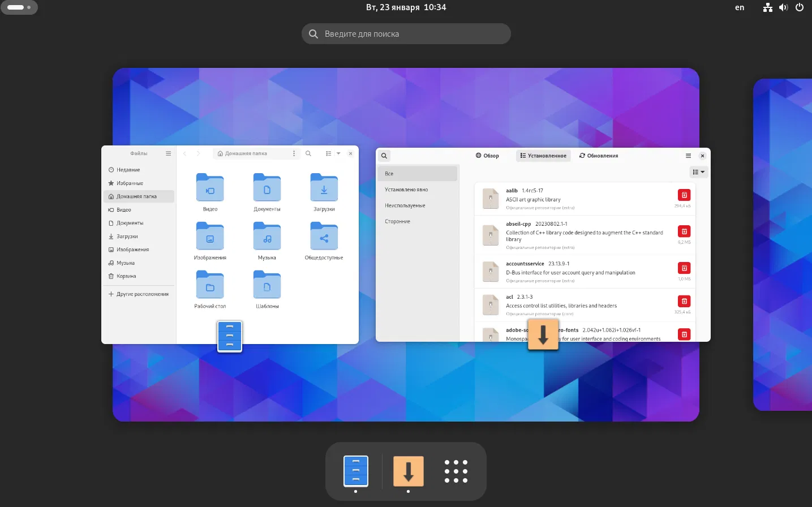The width and height of the screenshot is (812, 507).
Task: Click the package manager badge on window preview
Action: click(x=543, y=334)
